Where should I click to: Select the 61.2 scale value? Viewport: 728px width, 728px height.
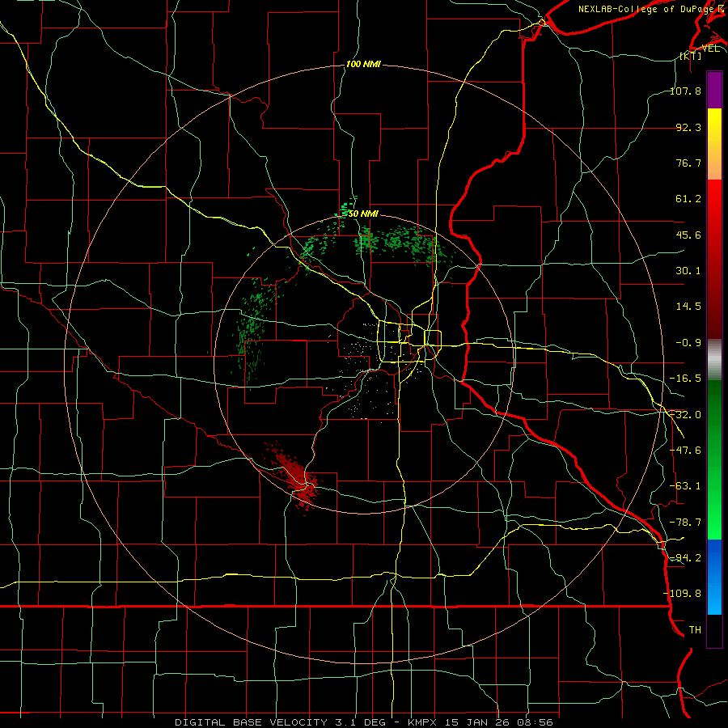click(688, 199)
